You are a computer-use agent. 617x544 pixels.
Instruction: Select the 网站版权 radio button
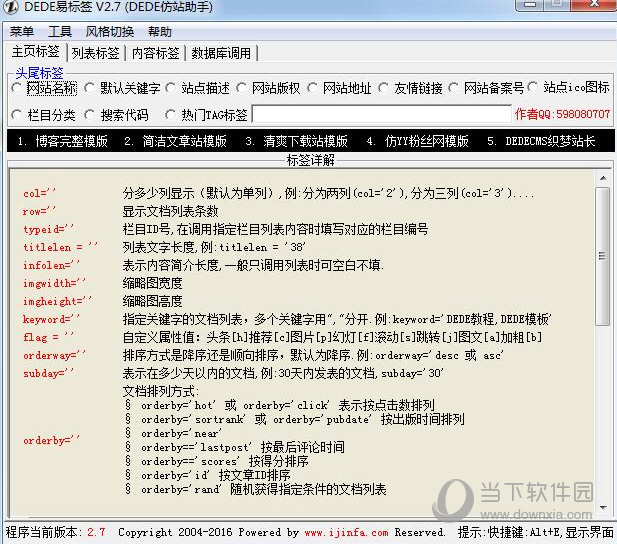click(x=268, y=88)
